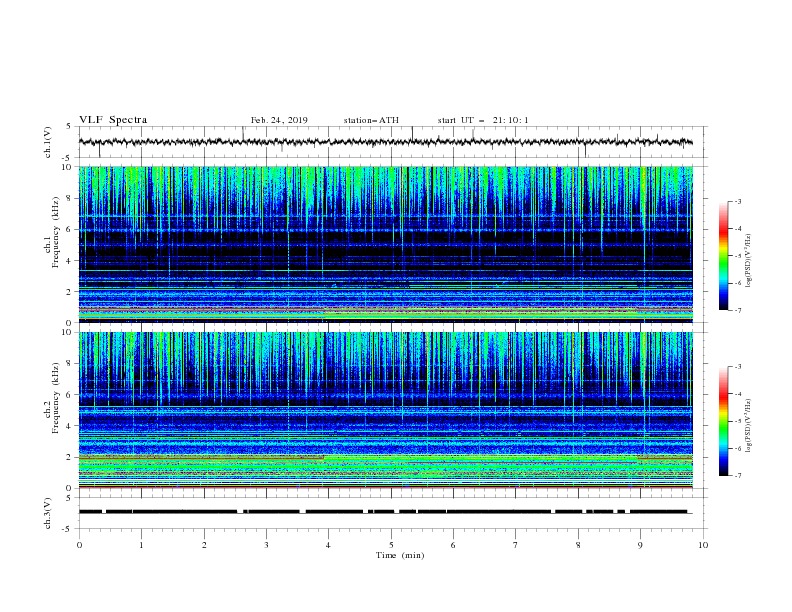Click the time axis tick label "3"
The image size is (792, 612).
[266, 545]
